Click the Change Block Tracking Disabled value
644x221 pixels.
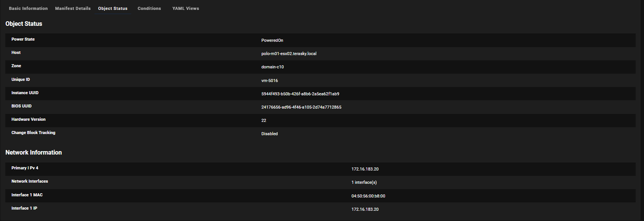click(269, 134)
